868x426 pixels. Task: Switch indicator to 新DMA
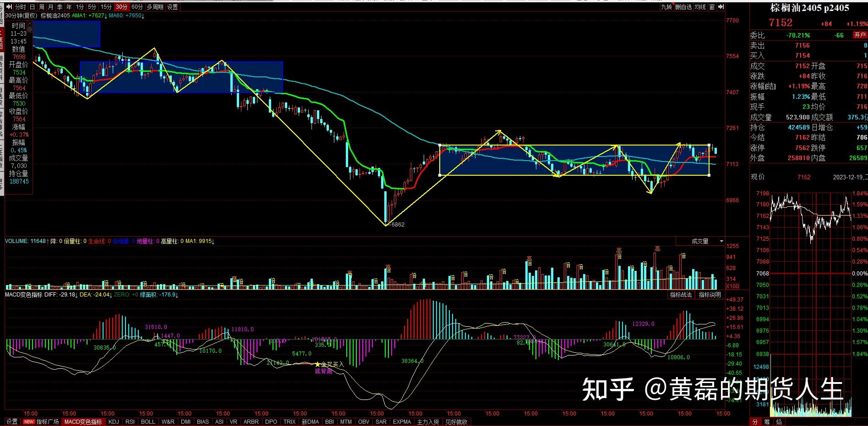310,422
